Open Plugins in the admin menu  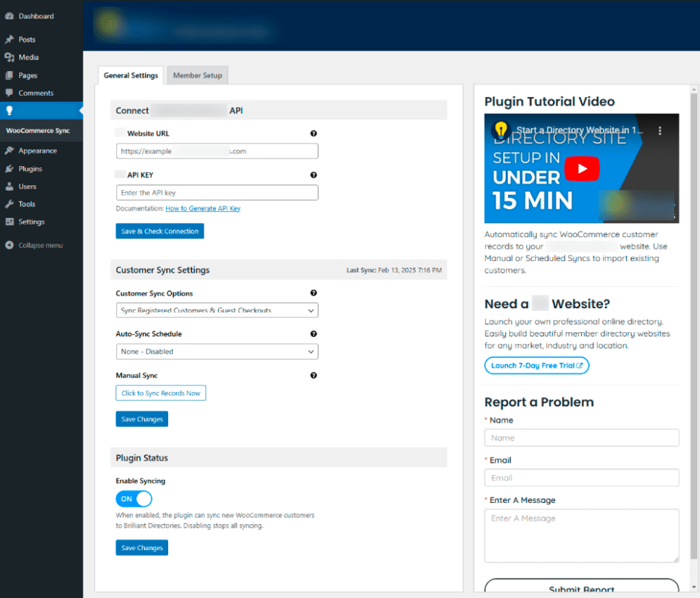click(30, 169)
